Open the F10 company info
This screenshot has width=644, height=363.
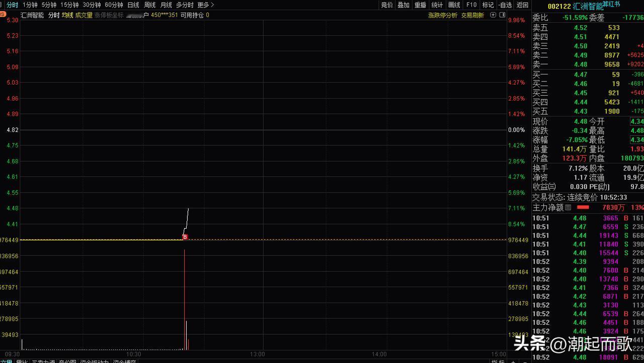471,5
